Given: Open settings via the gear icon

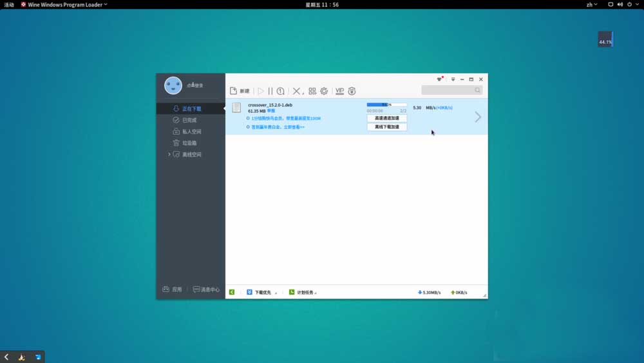Looking at the screenshot, I should pyautogui.click(x=324, y=91).
